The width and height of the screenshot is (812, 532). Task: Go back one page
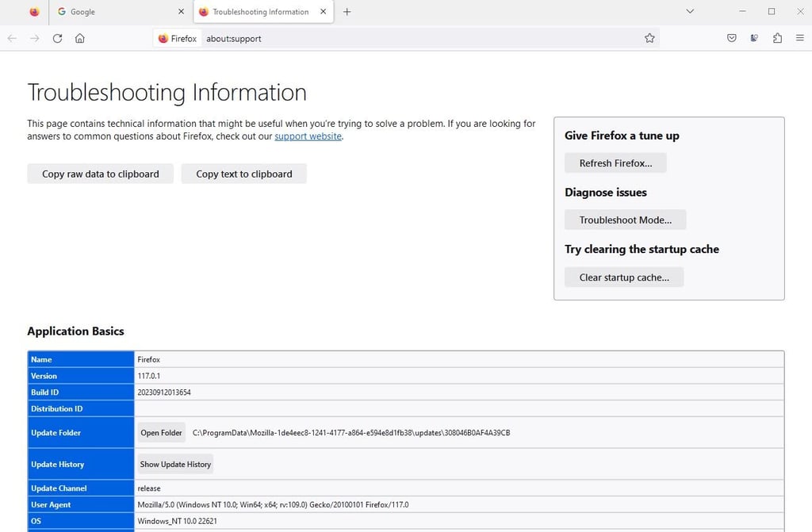(x=12, y=38)
